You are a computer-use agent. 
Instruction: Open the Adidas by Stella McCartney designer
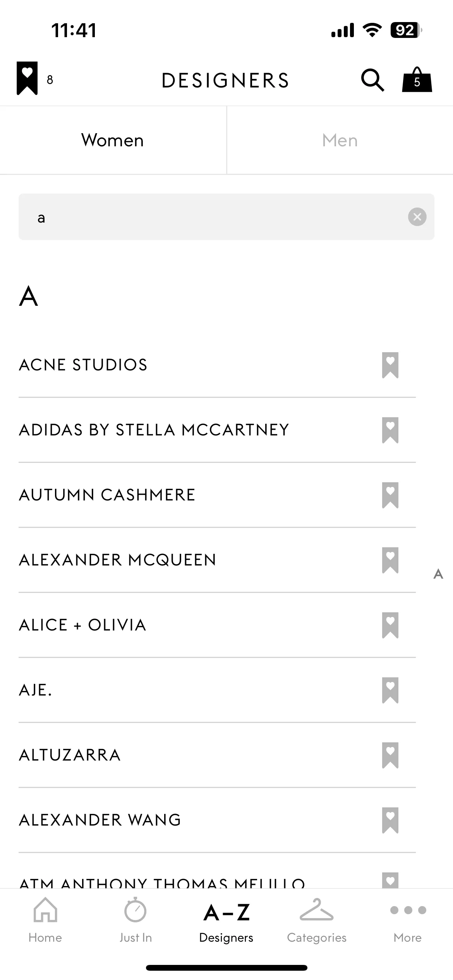pyautogui.click(x=154, y=430)
